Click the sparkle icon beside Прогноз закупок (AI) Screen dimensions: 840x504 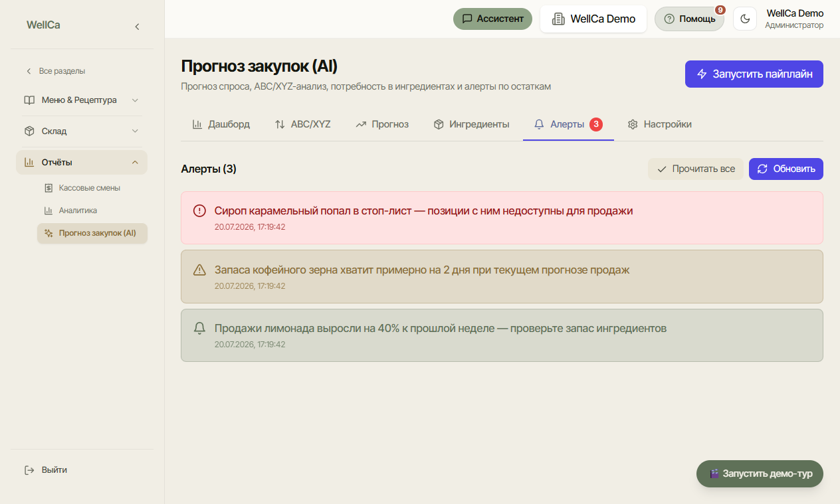(49, 233)
